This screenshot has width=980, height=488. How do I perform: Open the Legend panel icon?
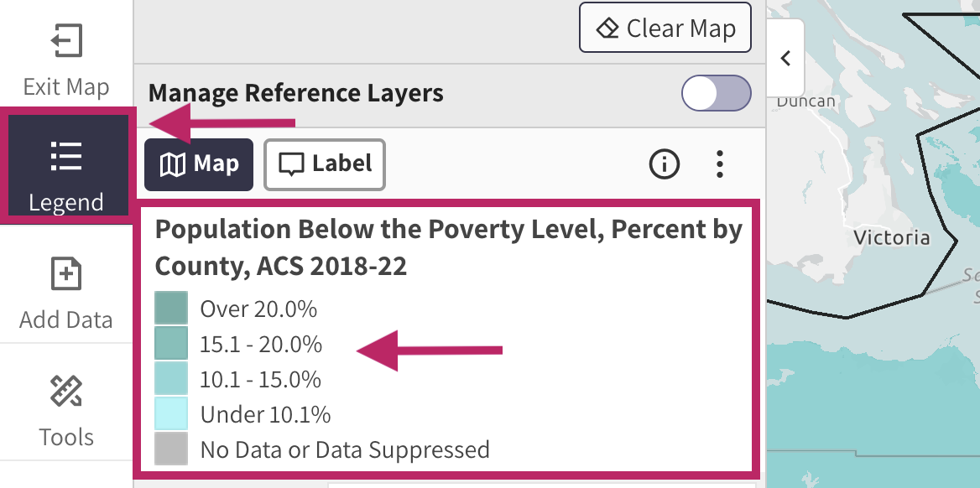pyautogui.click(x=65, y=157)
